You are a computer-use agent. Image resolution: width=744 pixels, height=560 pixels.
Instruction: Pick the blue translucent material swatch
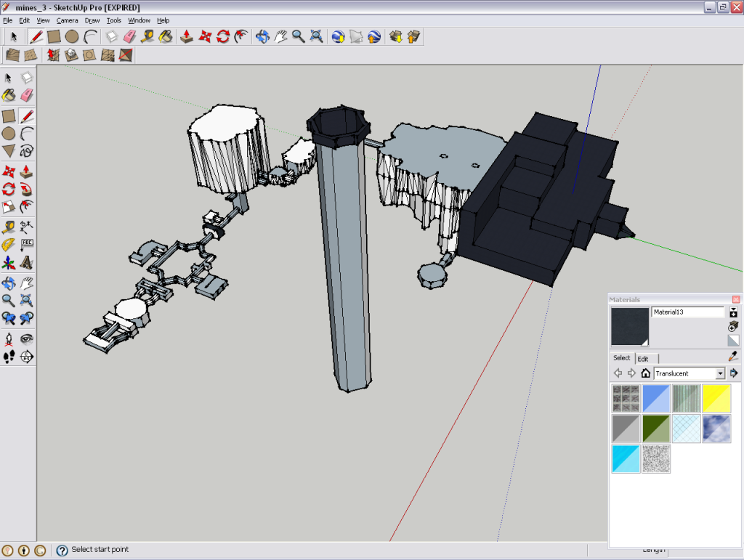click(x=656, y=398)
